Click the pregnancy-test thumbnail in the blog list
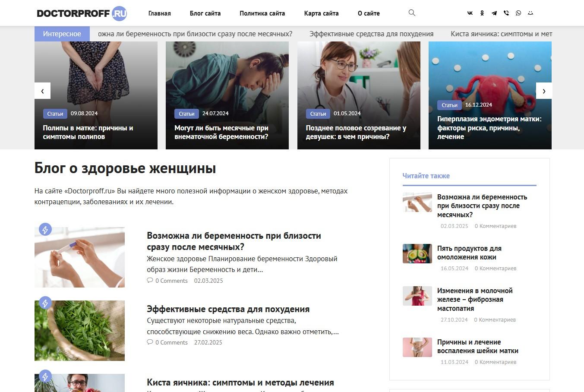The height and width of the screenshot is (392, 584). [x=79, y=257]
